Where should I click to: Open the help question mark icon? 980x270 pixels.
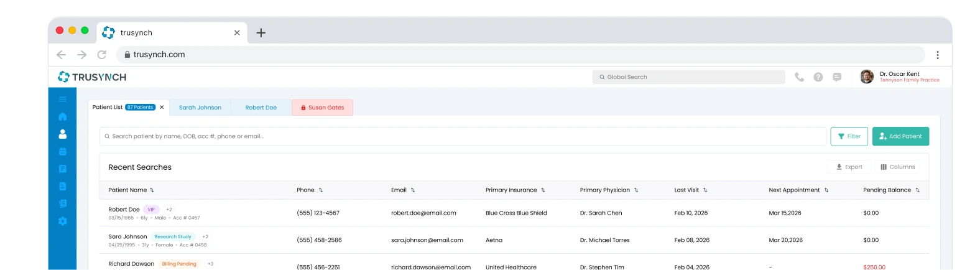click(818, 77)
